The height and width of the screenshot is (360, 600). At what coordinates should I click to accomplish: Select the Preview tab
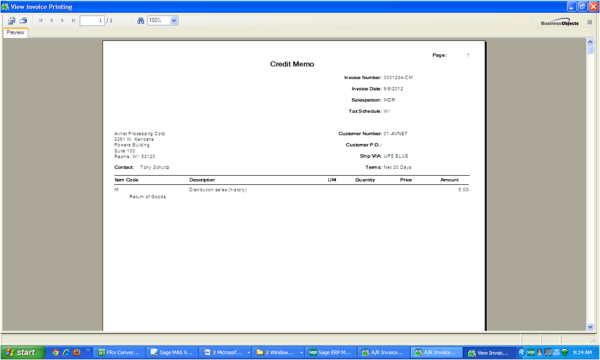tap(15, 33)
